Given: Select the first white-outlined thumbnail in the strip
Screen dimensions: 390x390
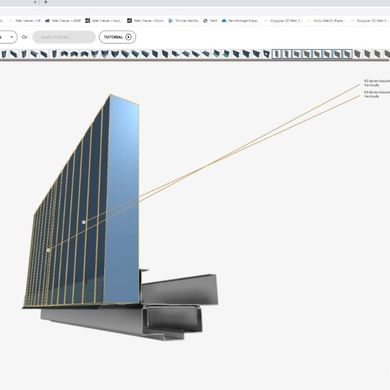Looking at the screenshot, I should [x=277, y=54].
